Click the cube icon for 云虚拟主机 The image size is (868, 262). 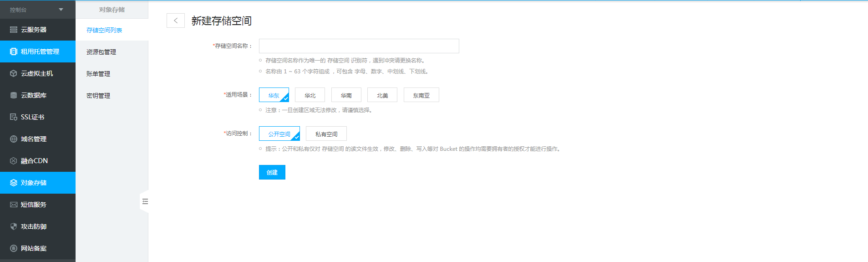tap(14, 73)
